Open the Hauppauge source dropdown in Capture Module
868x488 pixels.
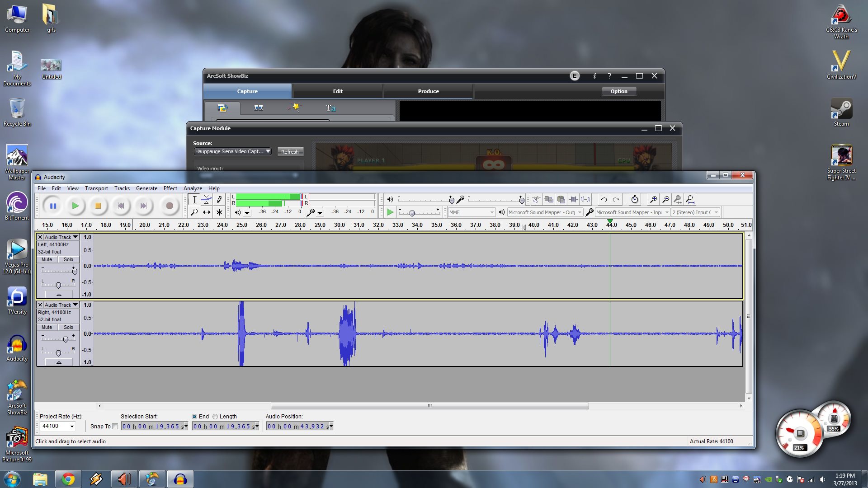pos(233,151)
